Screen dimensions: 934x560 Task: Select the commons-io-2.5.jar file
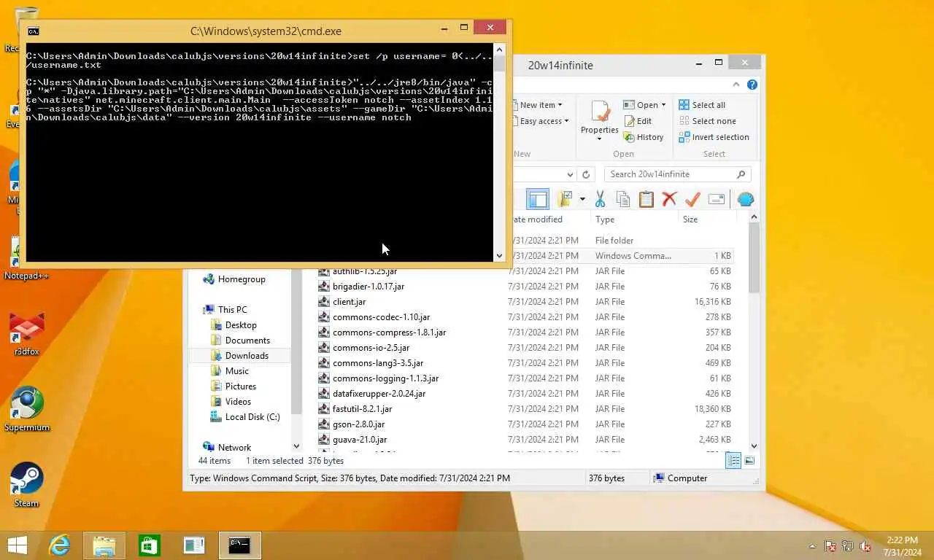(x=371, y=348)
